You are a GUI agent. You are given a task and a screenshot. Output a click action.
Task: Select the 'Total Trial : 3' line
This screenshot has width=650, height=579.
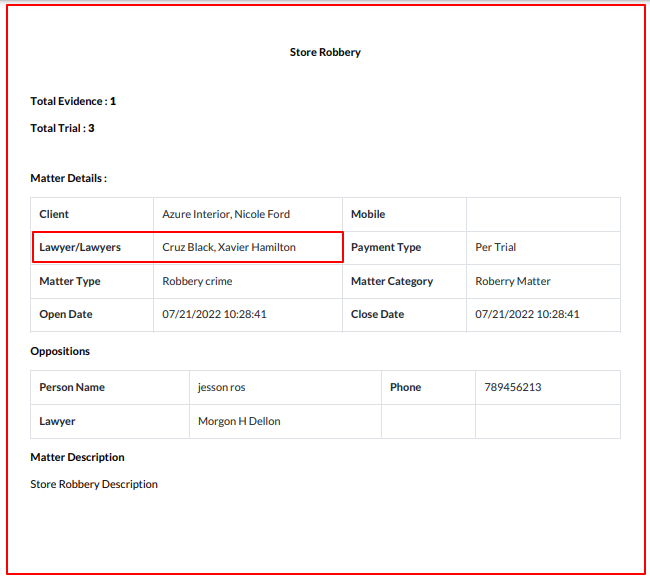(62, 128)
